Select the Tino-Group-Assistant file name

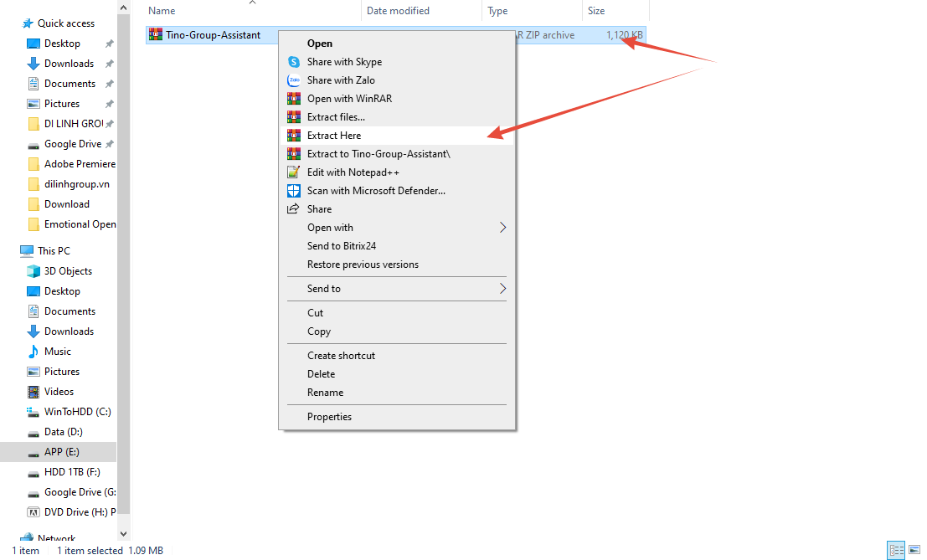point(213,35)
